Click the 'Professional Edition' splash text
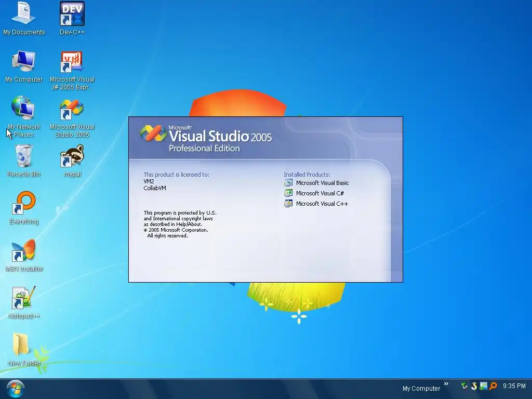 coord(204,148)
